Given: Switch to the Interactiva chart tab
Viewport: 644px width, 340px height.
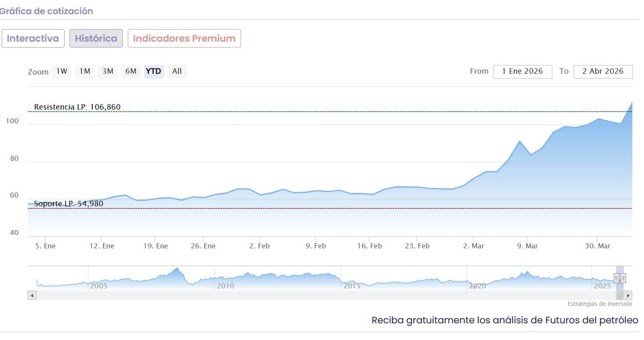Looking at the screenshot, I should coord(33,38).
